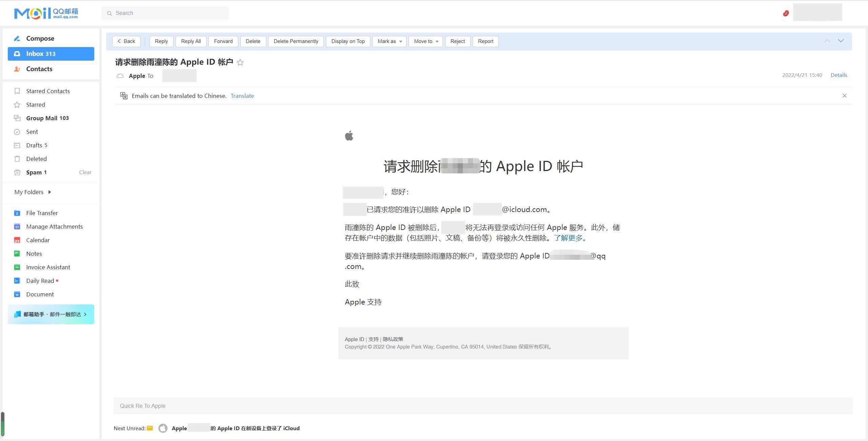Open the Manage Attachments icon
The image size is (868, 441).
[17, 227]
